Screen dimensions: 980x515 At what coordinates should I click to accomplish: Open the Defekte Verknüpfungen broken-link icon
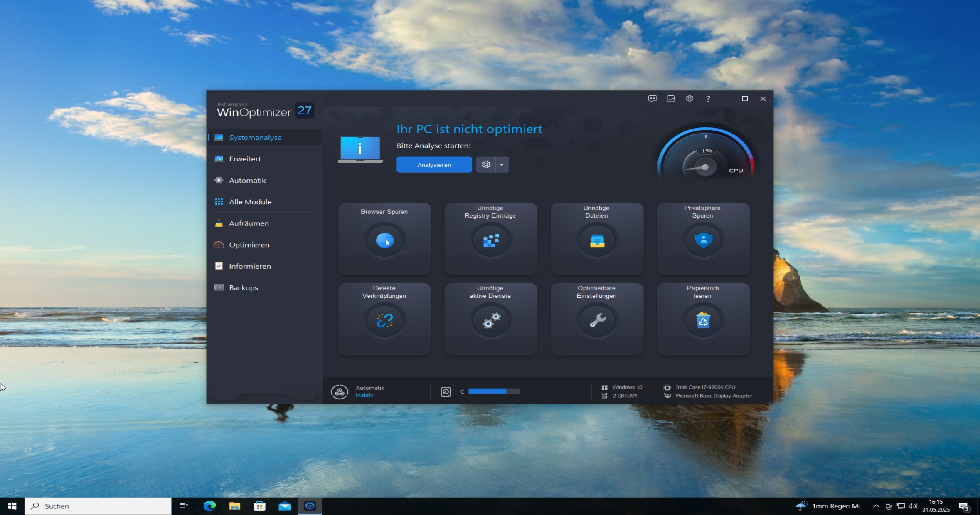click(x=384, y=321)
